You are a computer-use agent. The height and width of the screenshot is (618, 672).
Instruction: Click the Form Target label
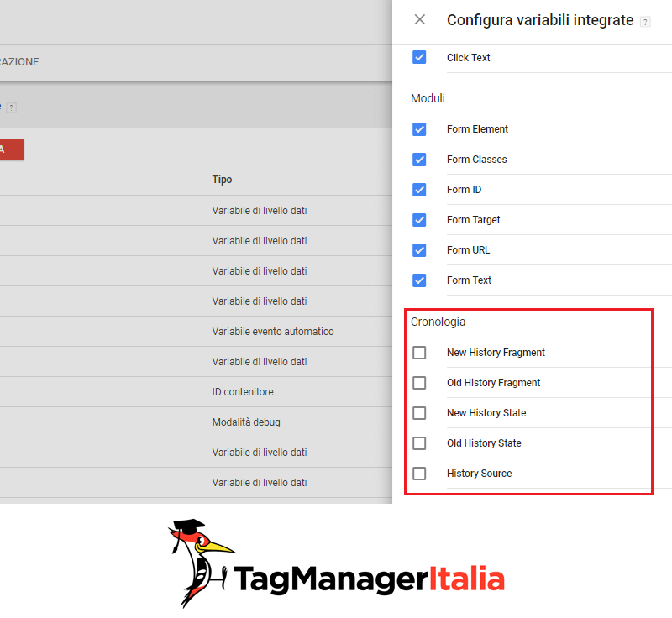click(x=473, y=220)
